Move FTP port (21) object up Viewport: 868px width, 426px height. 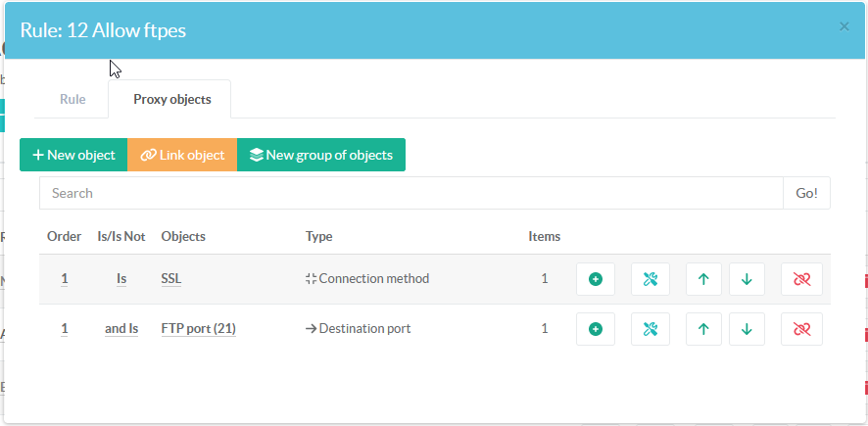pos(702,329)
